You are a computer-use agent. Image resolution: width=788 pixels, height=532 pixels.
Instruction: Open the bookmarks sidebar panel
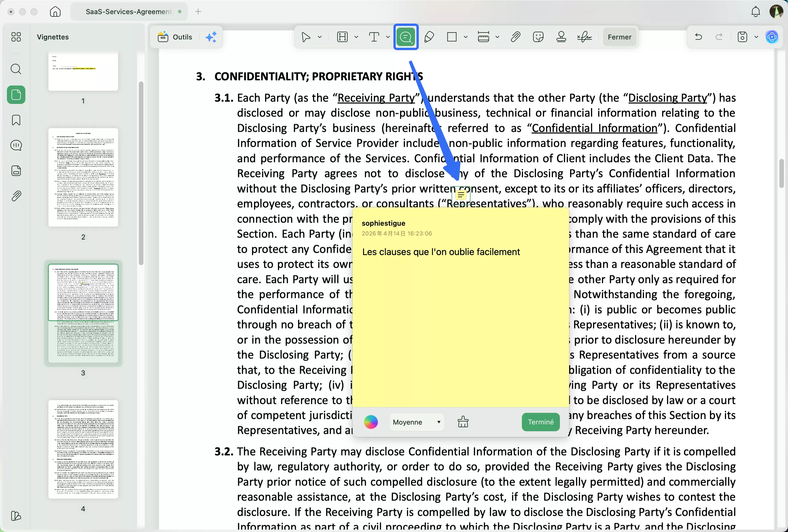(16, 120)
